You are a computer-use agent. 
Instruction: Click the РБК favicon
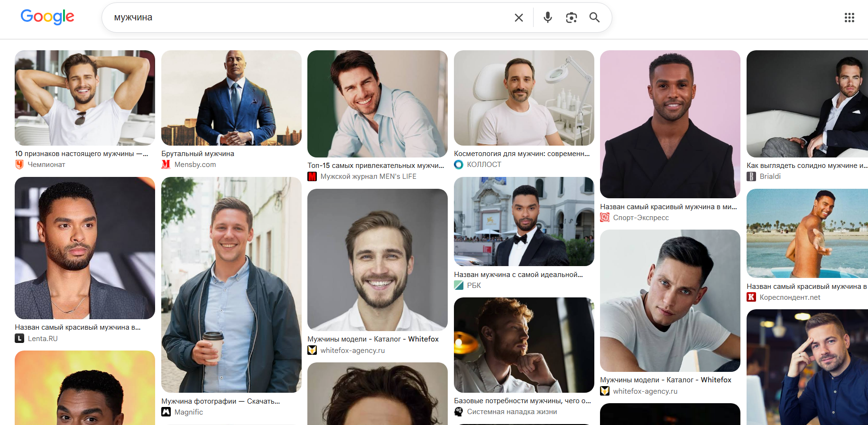pos(459,286)
